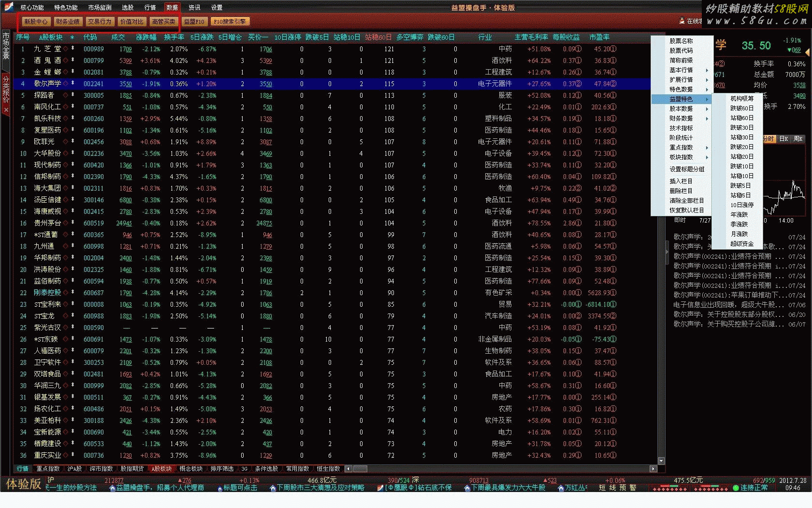Click the app logo icon at top-left
The height and width of the screenshot is (508, 812).
pyautogui.click(x=8, y=7)
